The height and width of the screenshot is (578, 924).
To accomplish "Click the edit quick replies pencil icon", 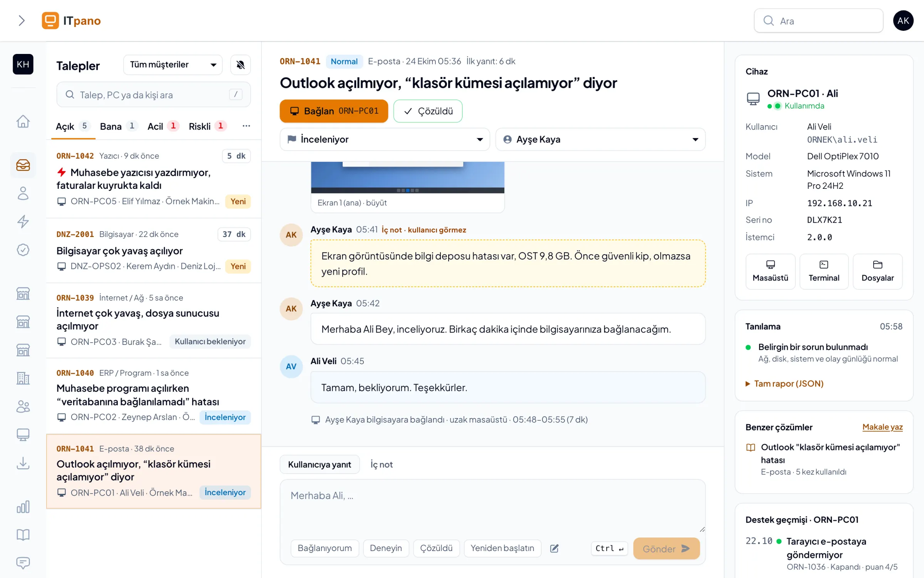I will (554, 548).
